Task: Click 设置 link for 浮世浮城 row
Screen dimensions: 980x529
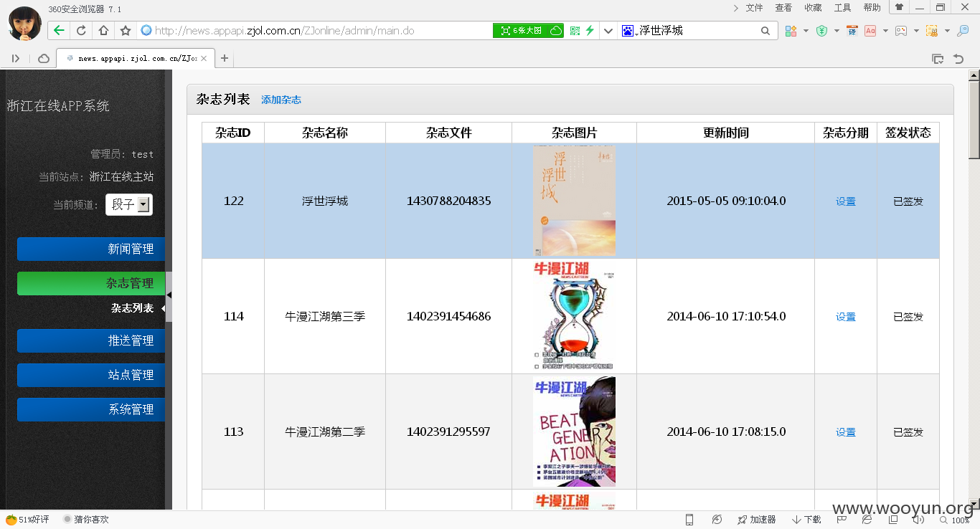Action: click(x=846, y=201)
